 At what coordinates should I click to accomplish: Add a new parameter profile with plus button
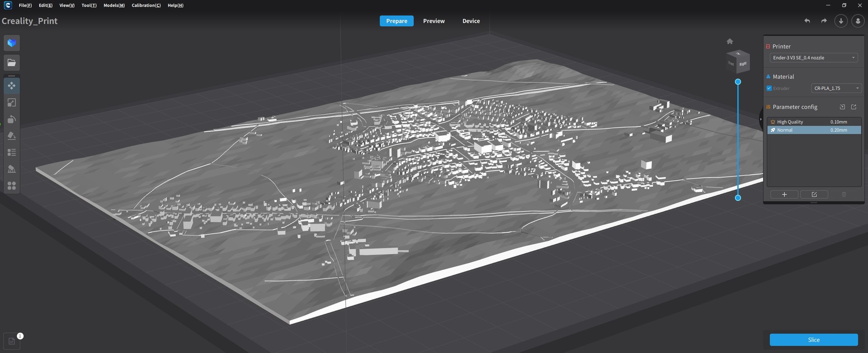tap(784, 195)
